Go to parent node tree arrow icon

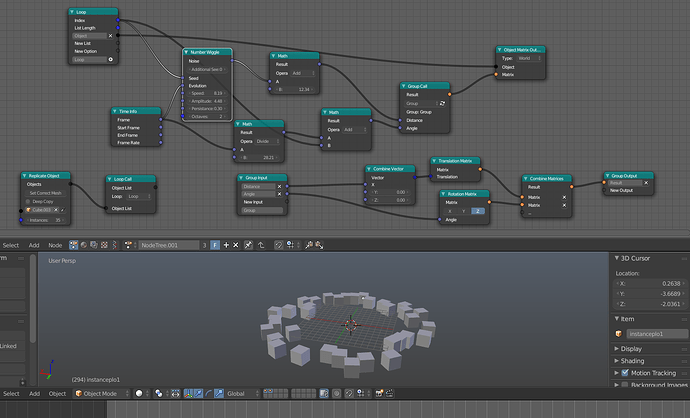pos(261,245)
